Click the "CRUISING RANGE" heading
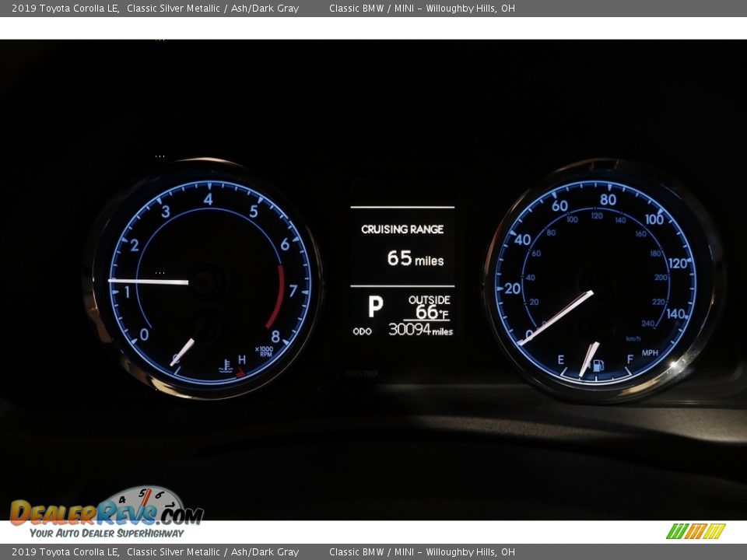The width and height of the screenshot is (747, 560). tap(402, 229)
